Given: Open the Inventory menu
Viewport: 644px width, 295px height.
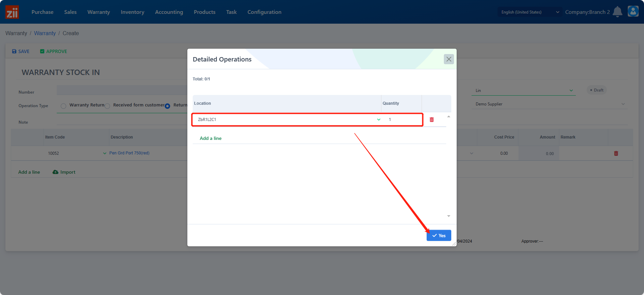Looking at the screenshot, I should (132, 12).
